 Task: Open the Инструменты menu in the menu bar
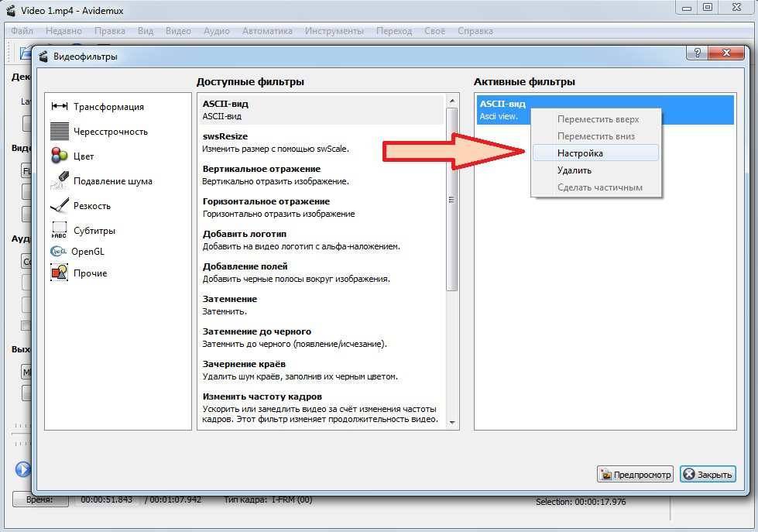tap(334, 31)
